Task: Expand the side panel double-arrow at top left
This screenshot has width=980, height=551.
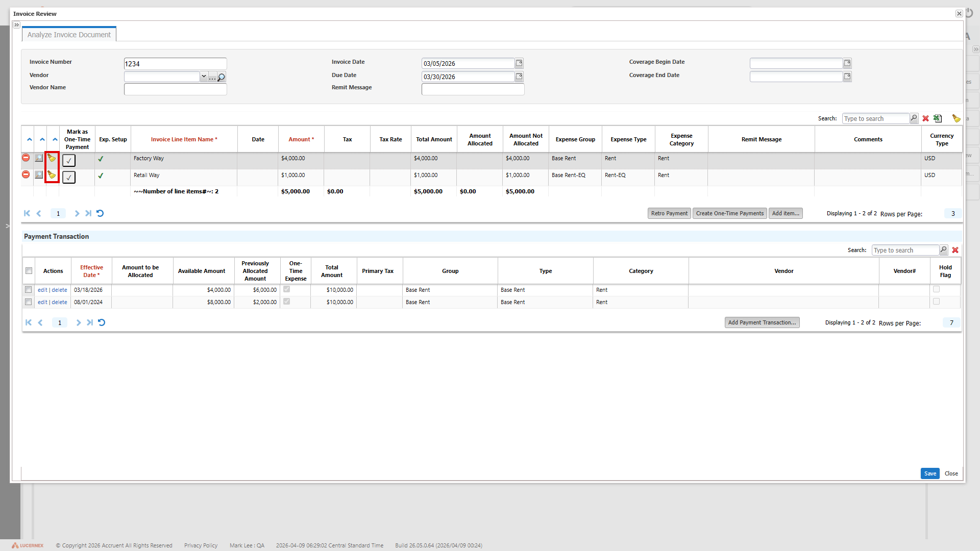Action: click(x=17, y=24)
